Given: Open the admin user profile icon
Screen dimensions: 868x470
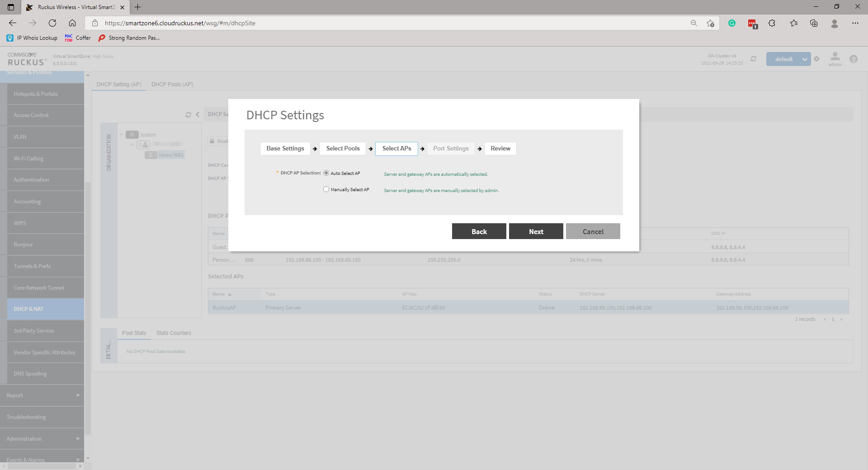Looking at the screenshot, I should (x=835, y=57).
